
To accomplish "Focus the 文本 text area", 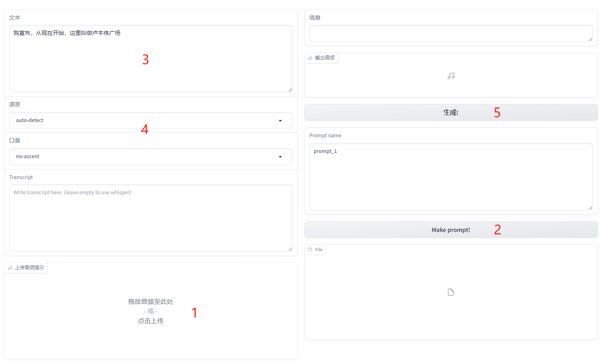I will pyautogui.click(x=151, y=59).
